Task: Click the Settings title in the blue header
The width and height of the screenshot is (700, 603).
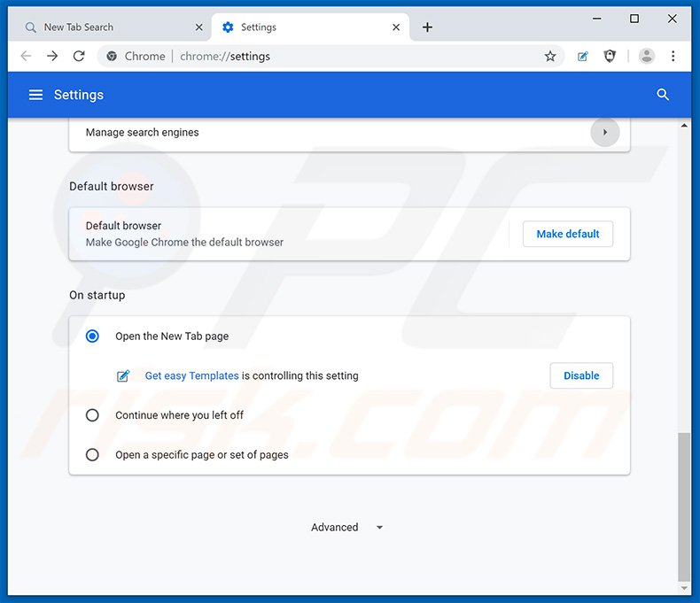Action: pos(79,95)
